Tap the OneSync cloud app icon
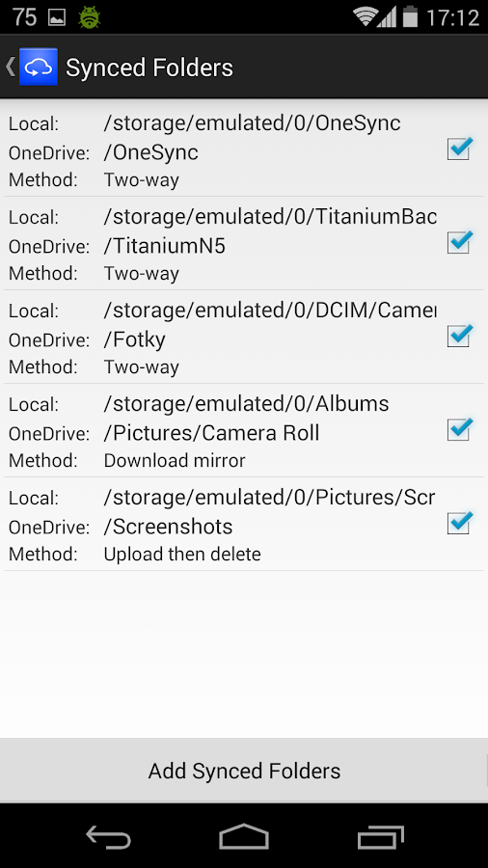This screenshot has width=488, height=868. [39, 67]
